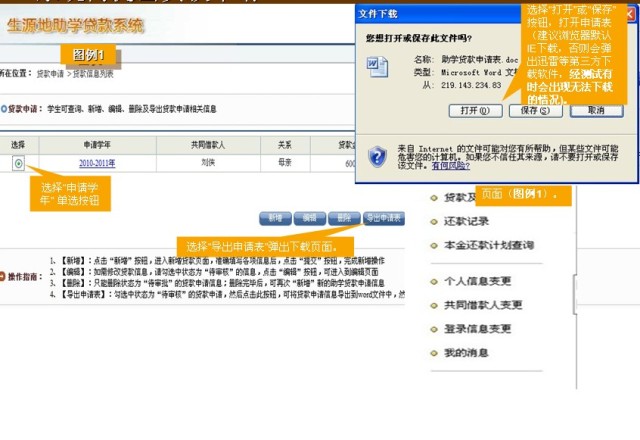Go to 个人信息变更 in sidebar
This screenshot has width=640, height=440.
[476, 282]
